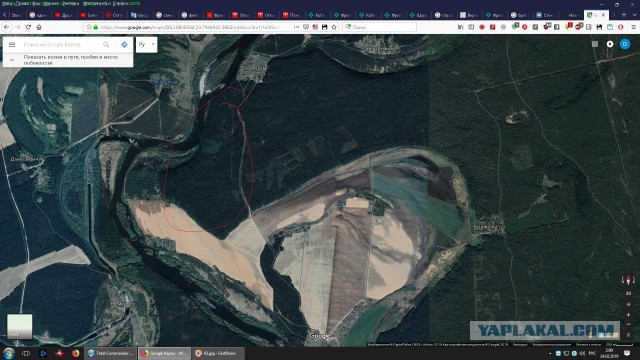Show the list of all tabs arrow

(634, 15)
